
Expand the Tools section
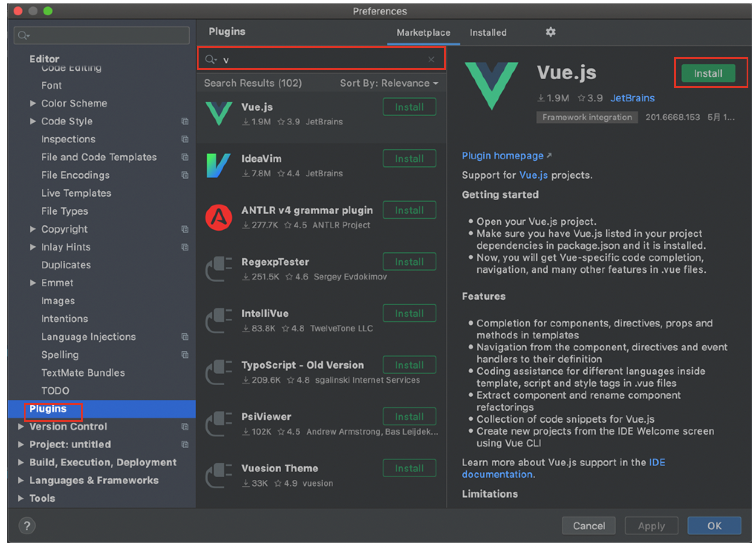click(x=20, y=498)
